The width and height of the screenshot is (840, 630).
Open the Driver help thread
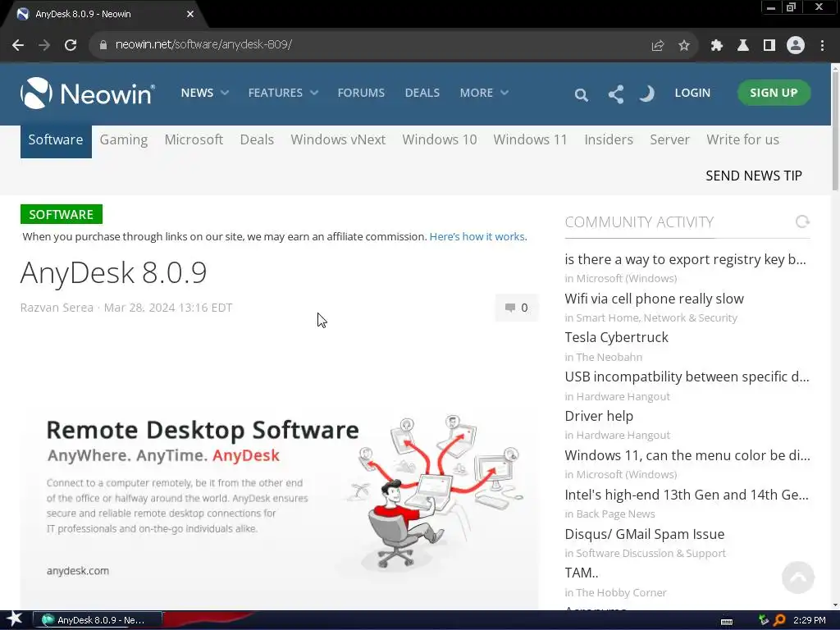pos(598,416)
